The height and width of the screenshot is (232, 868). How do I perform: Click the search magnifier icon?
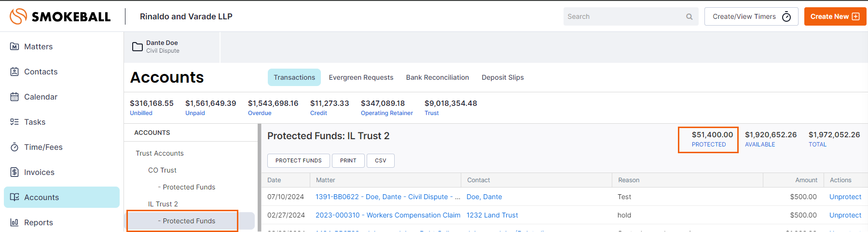tap(689, 16)
